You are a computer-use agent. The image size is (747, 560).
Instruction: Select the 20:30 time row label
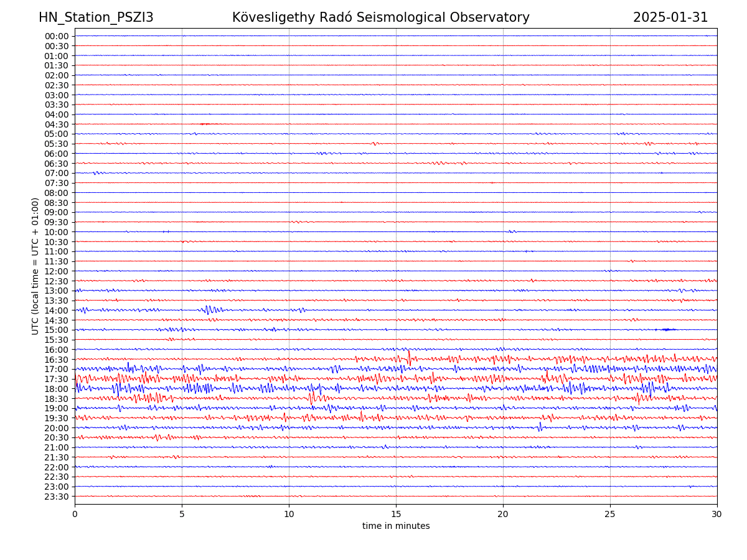[56, 438]
